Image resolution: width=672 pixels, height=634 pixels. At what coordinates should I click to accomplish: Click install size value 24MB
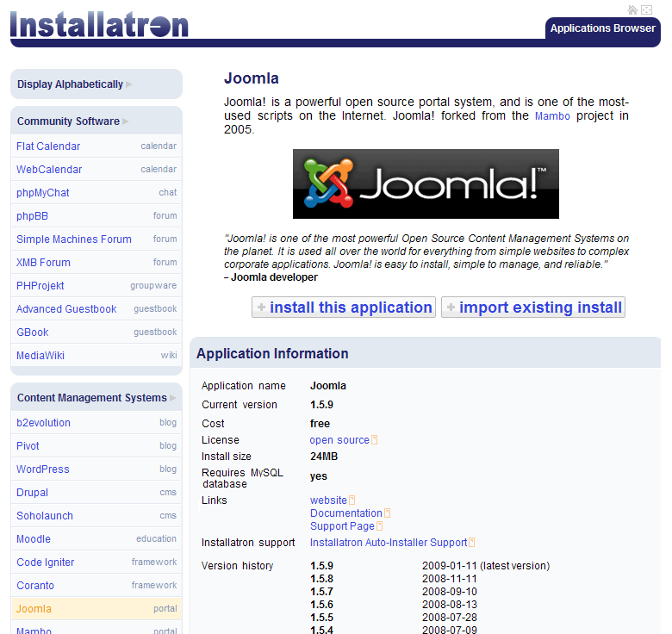click(324, 457)
